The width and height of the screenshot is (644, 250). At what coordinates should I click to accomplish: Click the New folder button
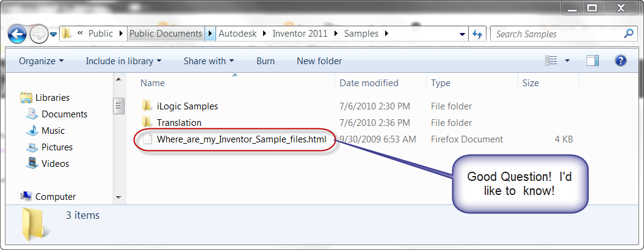coord(319,61)
